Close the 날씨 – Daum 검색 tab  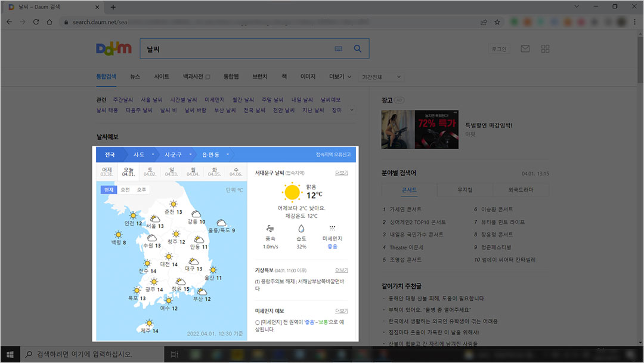(97, 7)
